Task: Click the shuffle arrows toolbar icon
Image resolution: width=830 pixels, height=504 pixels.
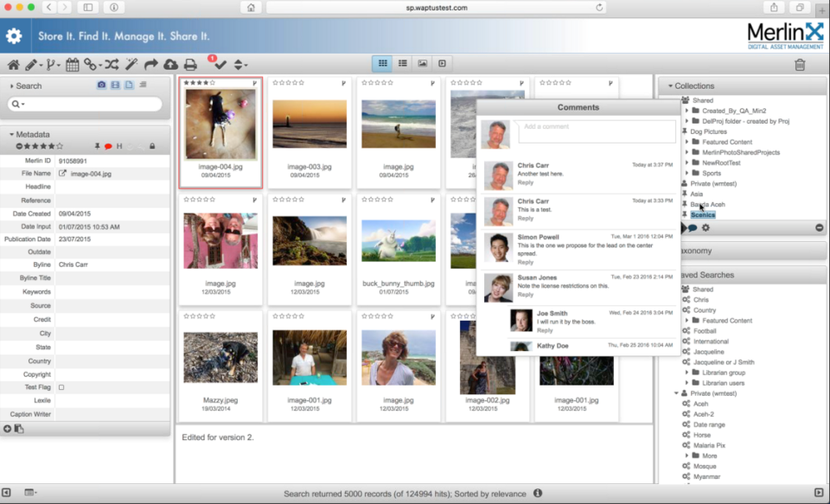Action: [112, 65]
